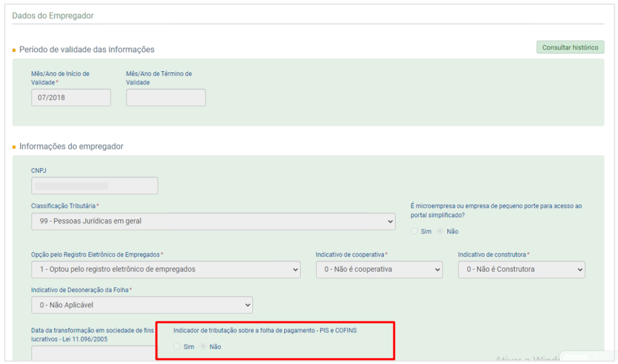Viewport: 618px width, 364px height.
Task: Open the Indicativo de Desoneração da Folha dropdown
Action: click(x=141, y=305)
